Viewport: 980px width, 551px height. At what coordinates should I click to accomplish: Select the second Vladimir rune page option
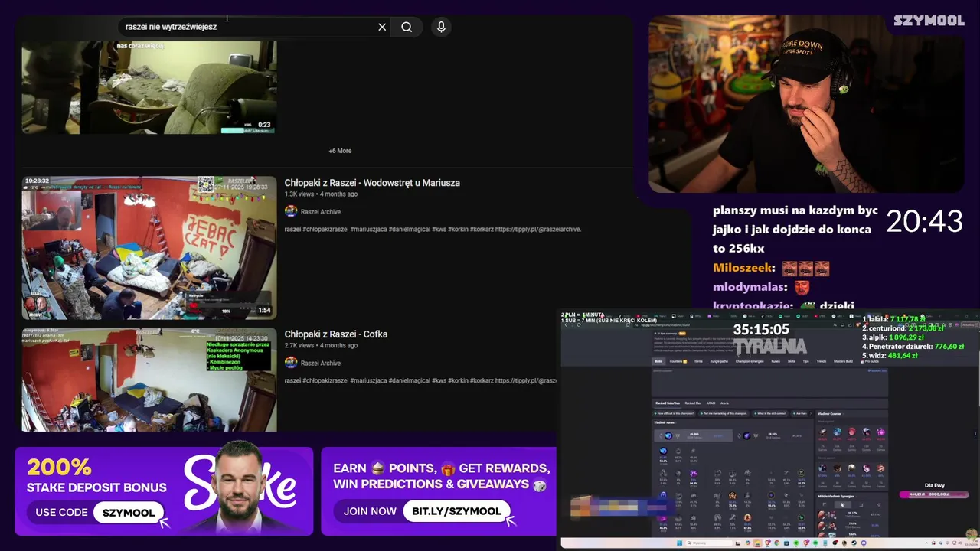tap(772, 435)
